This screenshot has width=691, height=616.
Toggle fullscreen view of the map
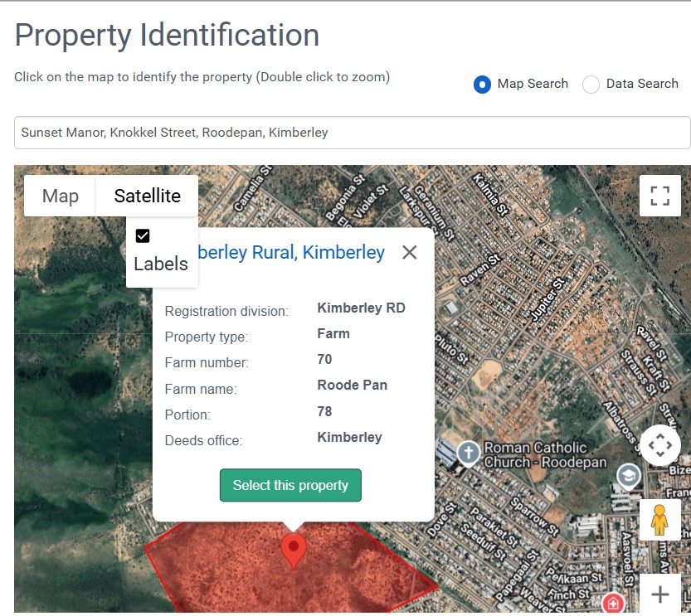[x=659, y=196]
